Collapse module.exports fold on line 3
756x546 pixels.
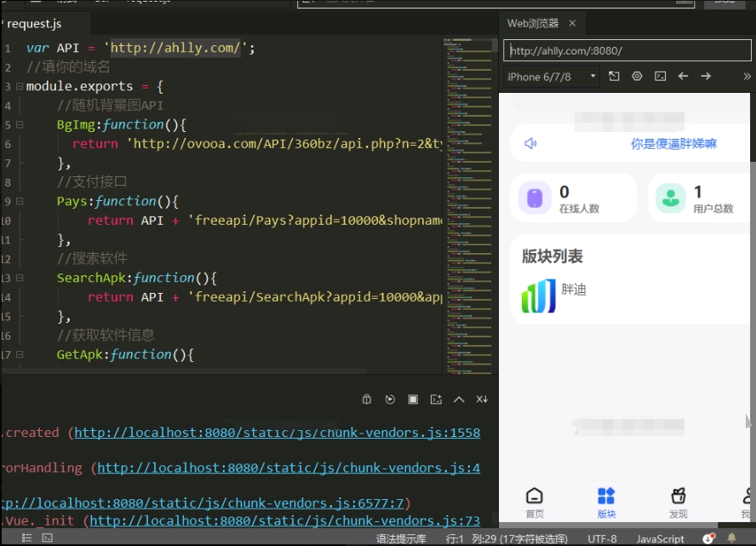point(20,86)
